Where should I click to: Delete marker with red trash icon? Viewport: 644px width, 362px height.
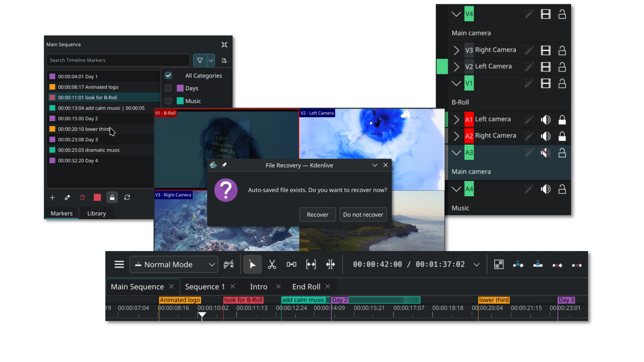[x=82, y=198]
